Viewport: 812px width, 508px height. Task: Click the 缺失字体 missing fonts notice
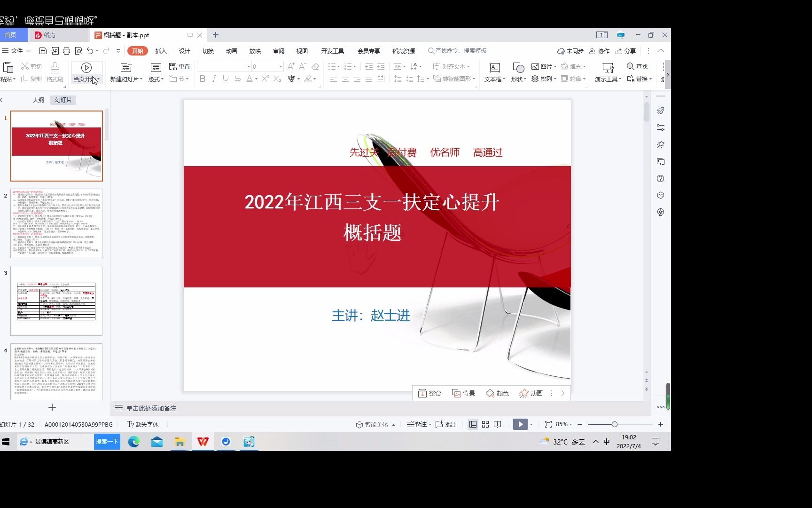point(143,424)
